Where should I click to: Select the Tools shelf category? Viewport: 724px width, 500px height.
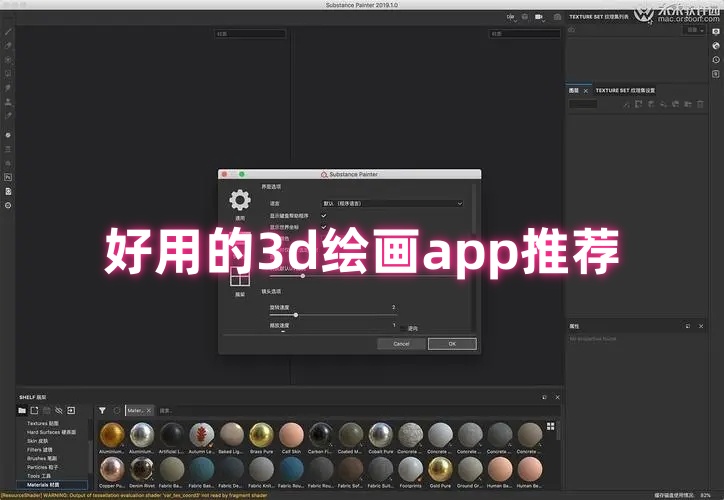click(39, 476)
